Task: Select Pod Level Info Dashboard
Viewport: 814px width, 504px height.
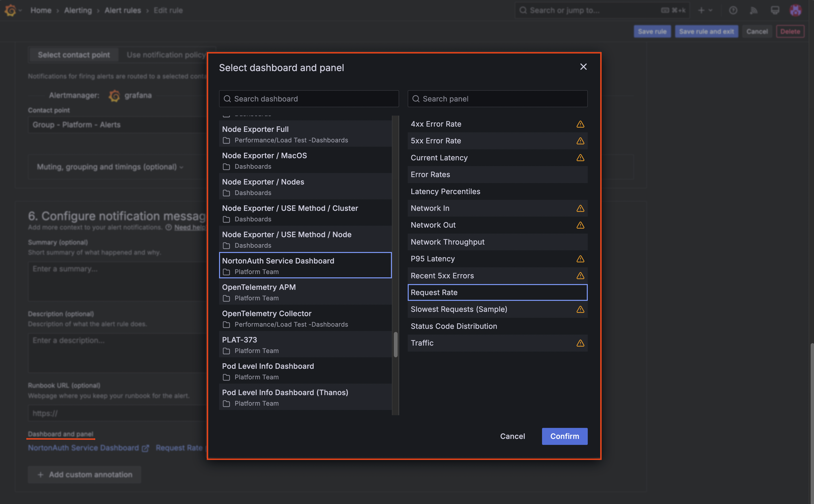Action: tap(305, 371)
